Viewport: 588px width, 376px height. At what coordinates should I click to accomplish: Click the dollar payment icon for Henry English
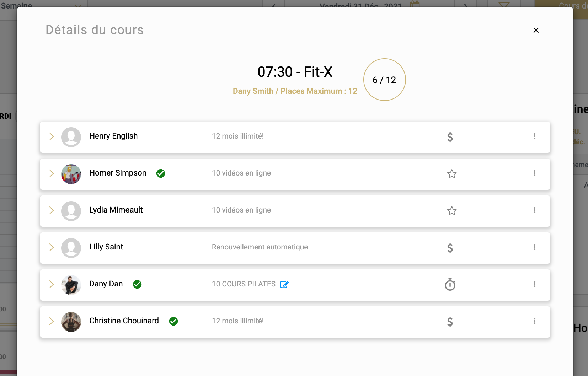[x=450, y=137]
